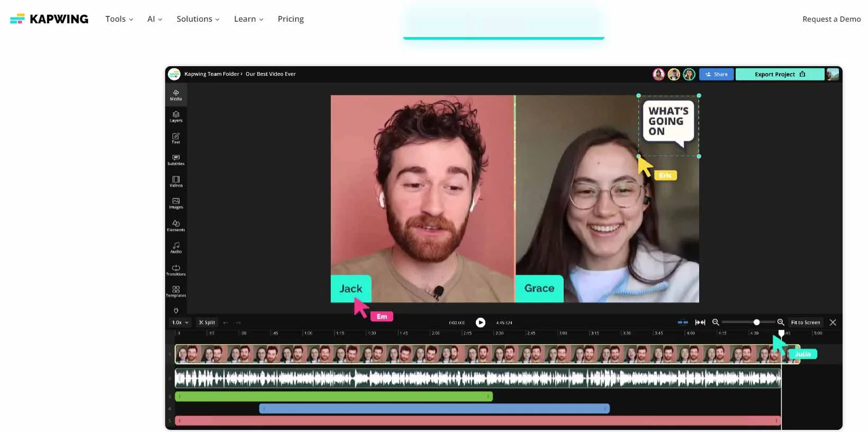Open the Text tool
This screenshot has width=868, height=432.
click(x=176, y=138)
